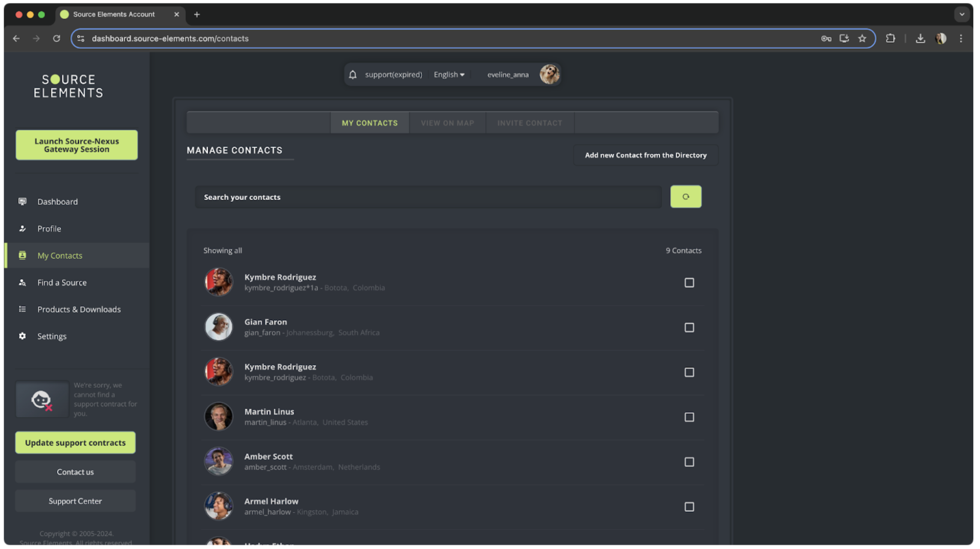Expand the browser tab list chevron
The image size is (980, 549).
[961, 14]
